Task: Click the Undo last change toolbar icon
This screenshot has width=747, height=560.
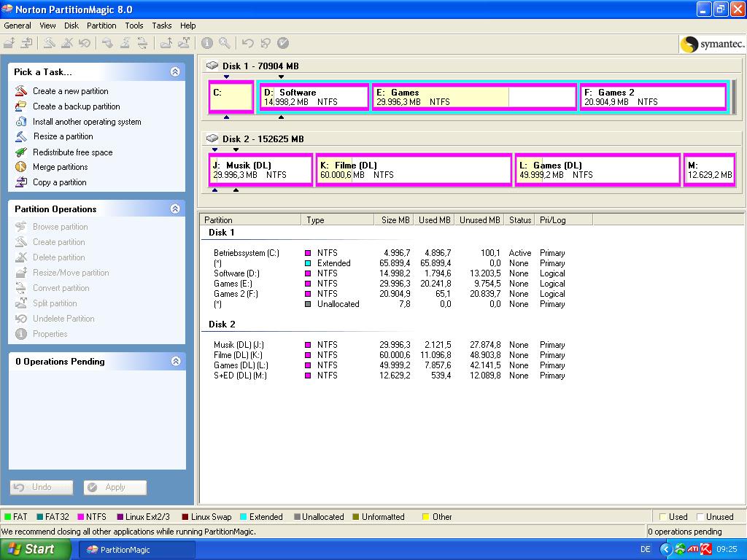Action: click(248, 43)
